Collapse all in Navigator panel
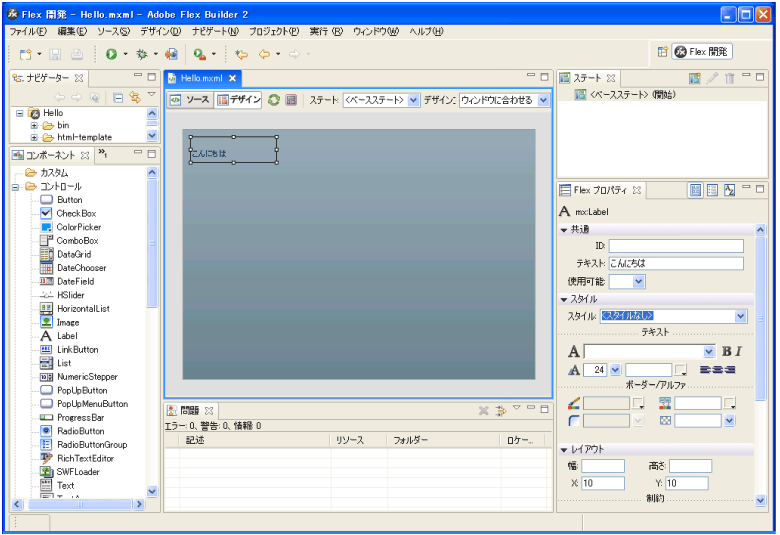 pyautogui.click(x=118, y=97)
